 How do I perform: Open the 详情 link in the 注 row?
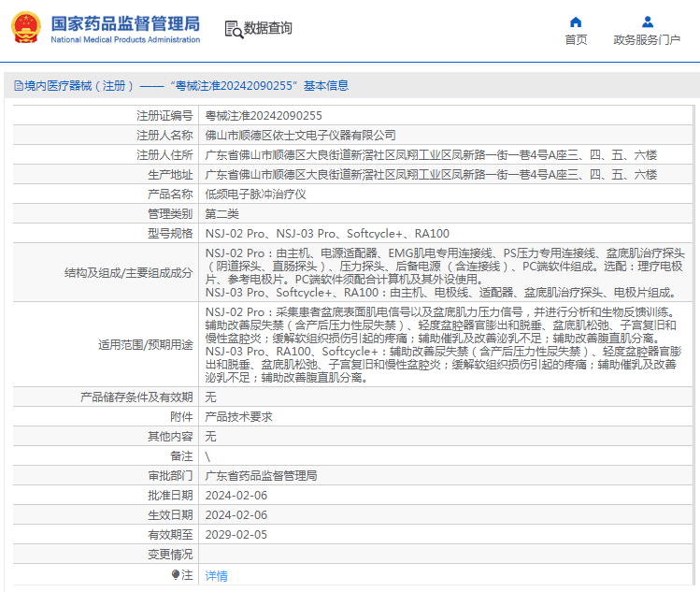tap(216, 575)
